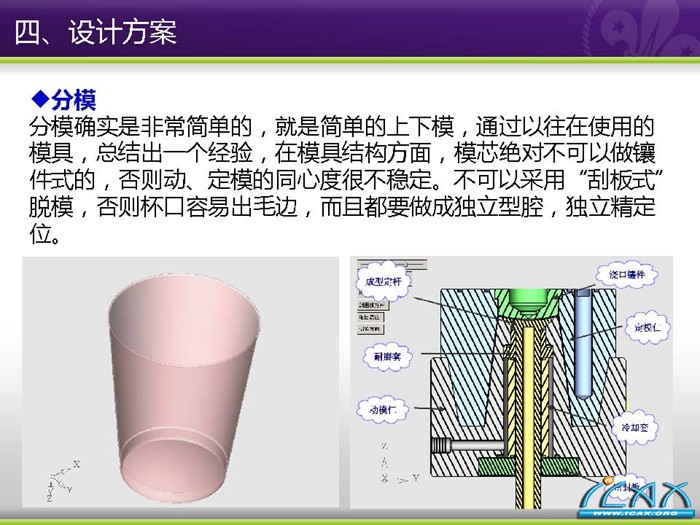The width and height of the screenshot is (700, 525).
Task: Open the pink cup 3D model image
Action: tap(180, 382)
